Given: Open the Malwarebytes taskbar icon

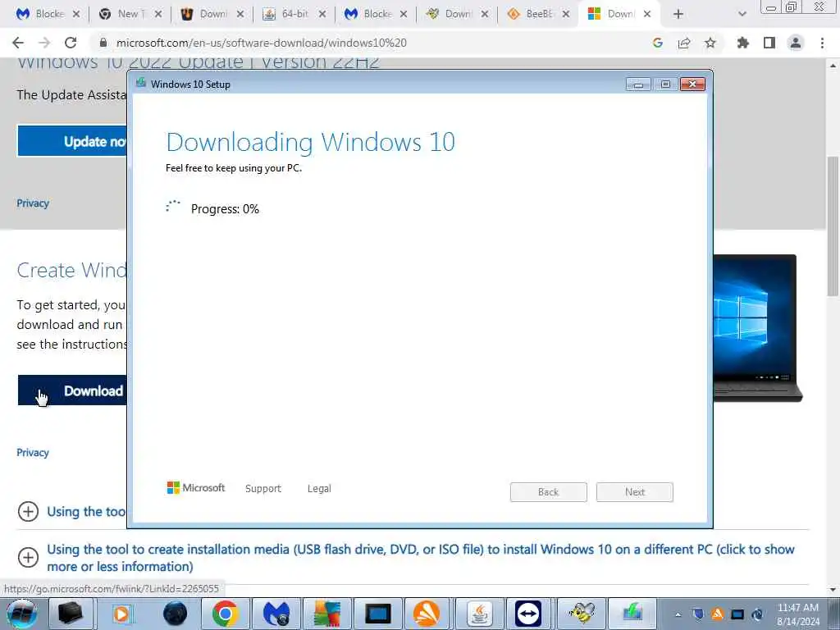Looking at the screenshot, I should coord(276,614).
